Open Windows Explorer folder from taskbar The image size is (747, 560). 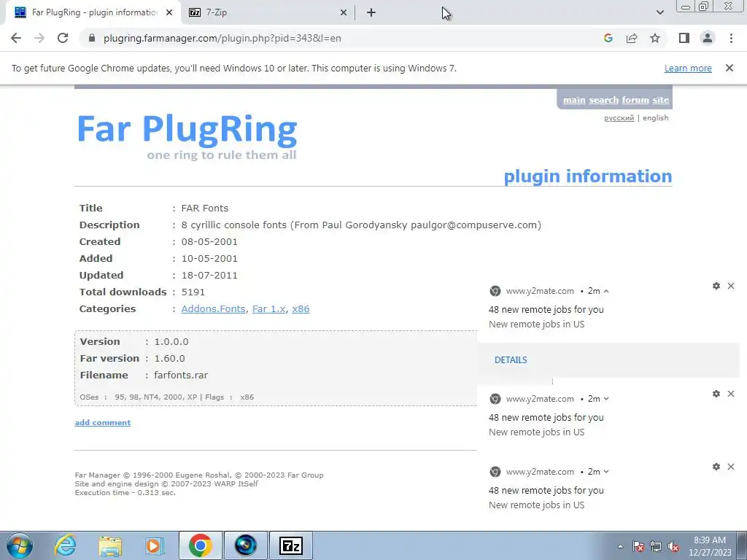click(x=110, y=545)
